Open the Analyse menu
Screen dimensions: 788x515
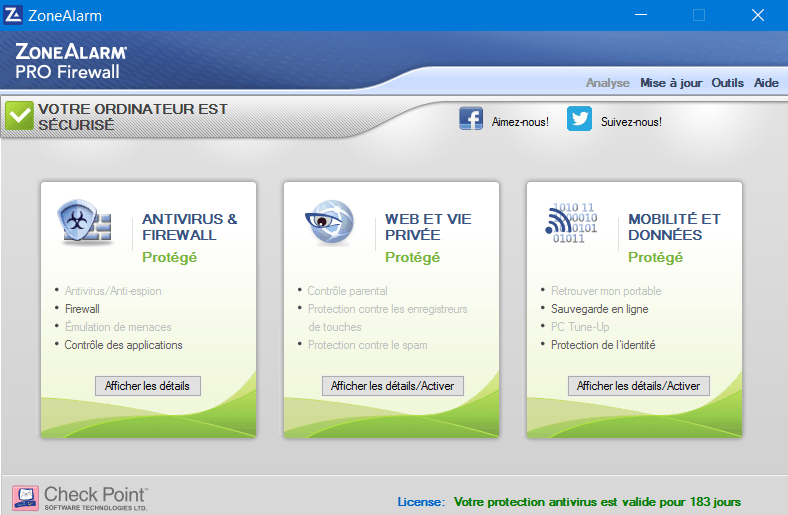(x=608, y=83)
